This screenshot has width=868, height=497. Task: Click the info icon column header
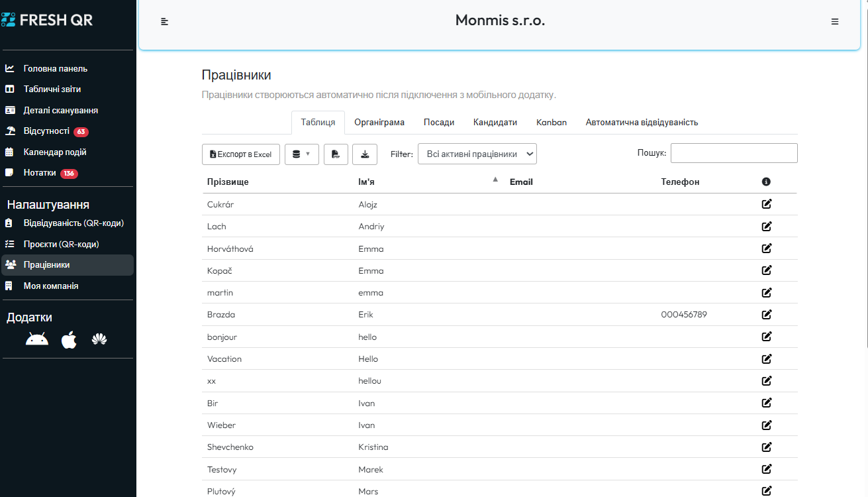click(x=766, y=182)
